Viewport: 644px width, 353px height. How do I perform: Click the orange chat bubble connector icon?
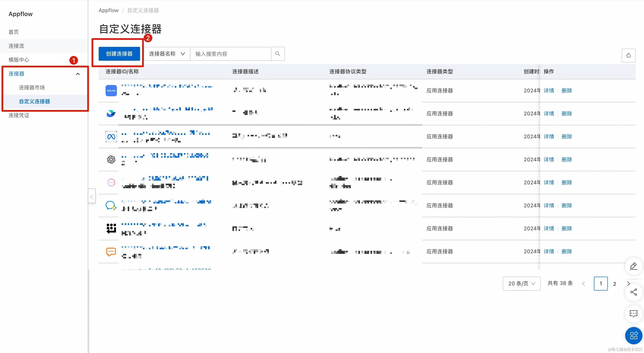click(x=111, y=252)
